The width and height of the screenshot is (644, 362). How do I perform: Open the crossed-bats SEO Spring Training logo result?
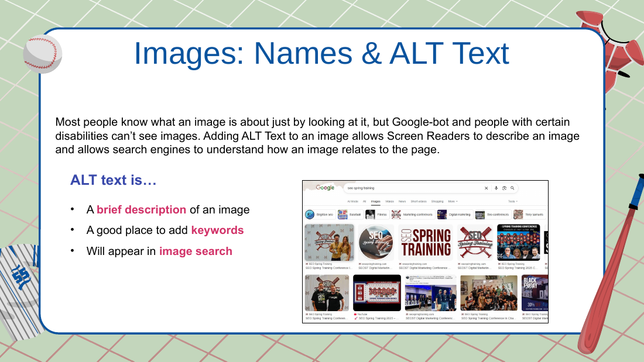click(x=475, y=242)
